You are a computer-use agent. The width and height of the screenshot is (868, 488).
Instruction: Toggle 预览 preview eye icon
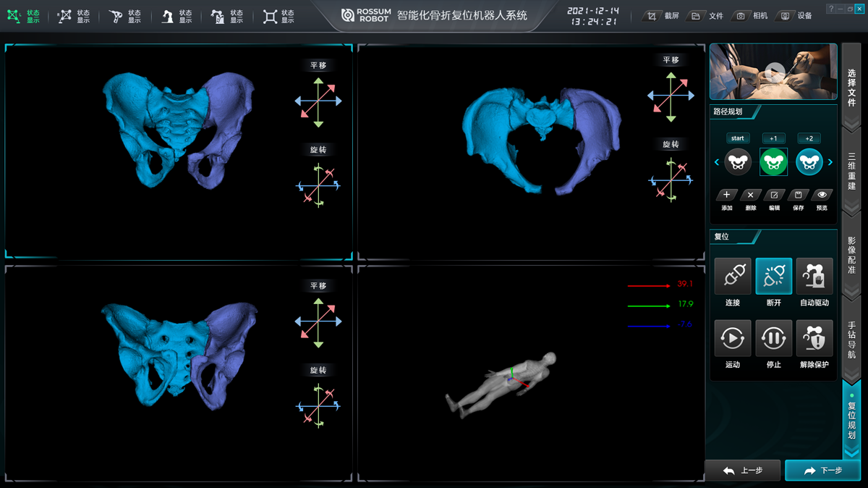point(822,195)
